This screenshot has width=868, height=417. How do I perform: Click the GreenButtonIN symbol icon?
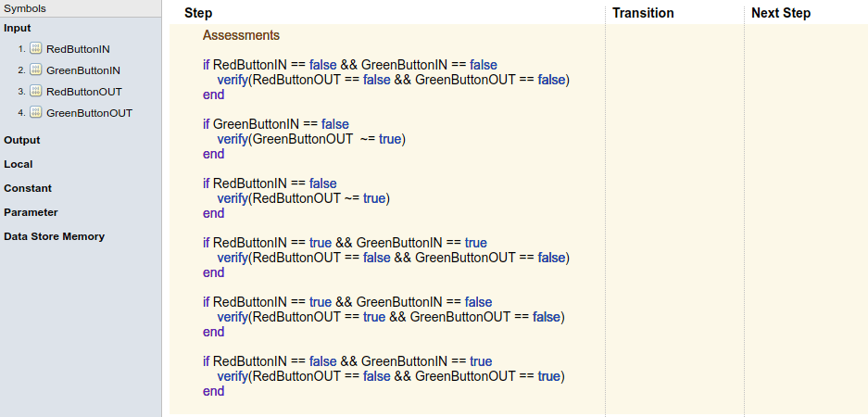pyautogui.click(x=36, y=70)
